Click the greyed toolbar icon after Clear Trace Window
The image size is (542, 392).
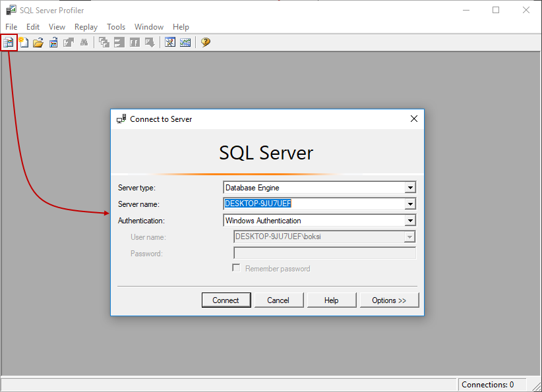pos(119,42)
